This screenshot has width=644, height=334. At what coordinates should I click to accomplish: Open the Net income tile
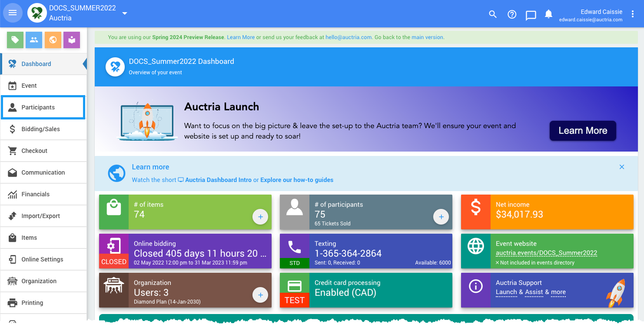[547, 212]
